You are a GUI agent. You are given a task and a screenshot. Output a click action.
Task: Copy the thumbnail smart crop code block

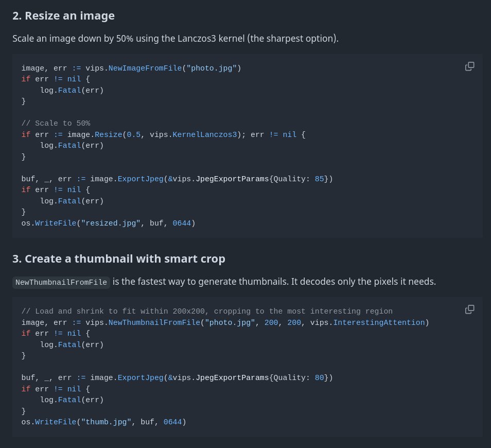click(469, 309)
